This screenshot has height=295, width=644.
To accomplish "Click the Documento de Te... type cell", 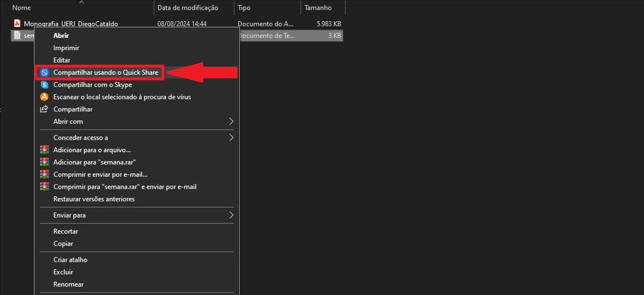I will point(266,36).
